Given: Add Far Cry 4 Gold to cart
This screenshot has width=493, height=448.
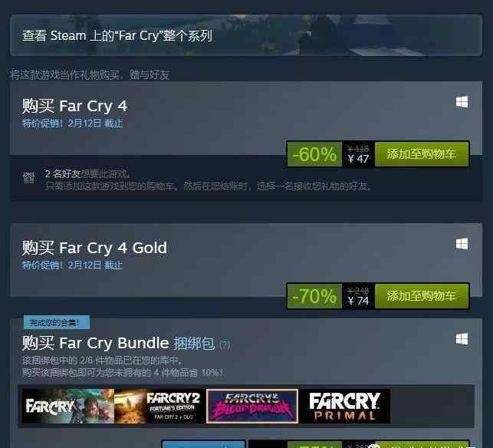Looking at the screenshot, I should coord(422,296).
